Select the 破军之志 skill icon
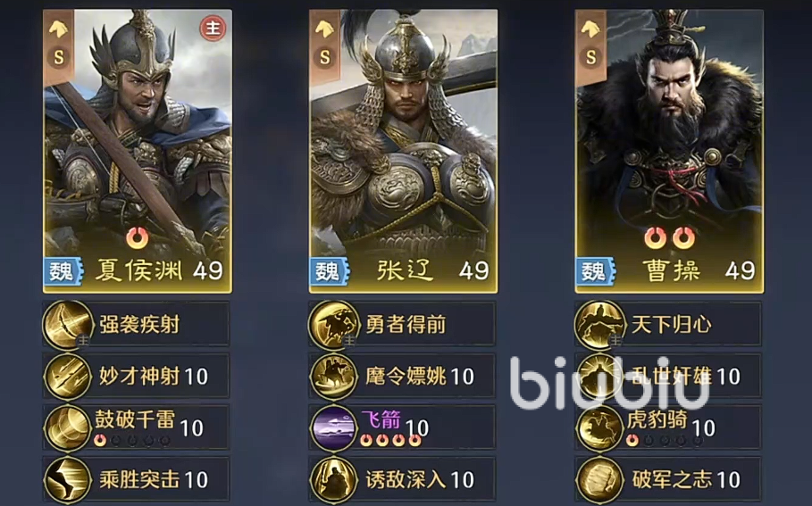812x506 pixels. coord(599,479)
